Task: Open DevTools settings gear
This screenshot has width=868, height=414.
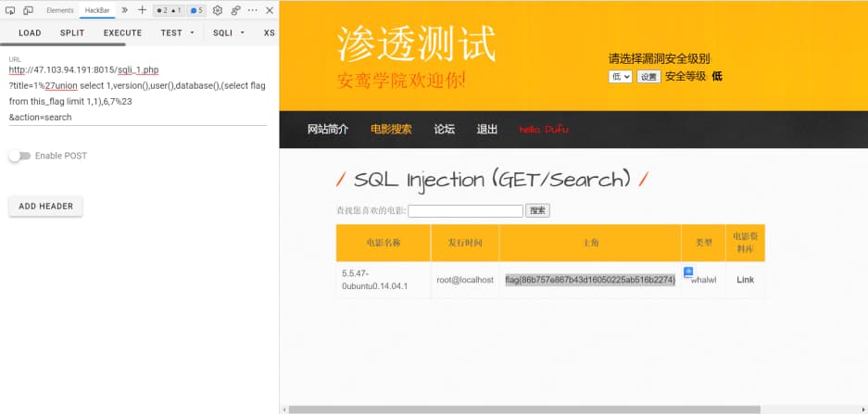Action: (x=218, y=10)
